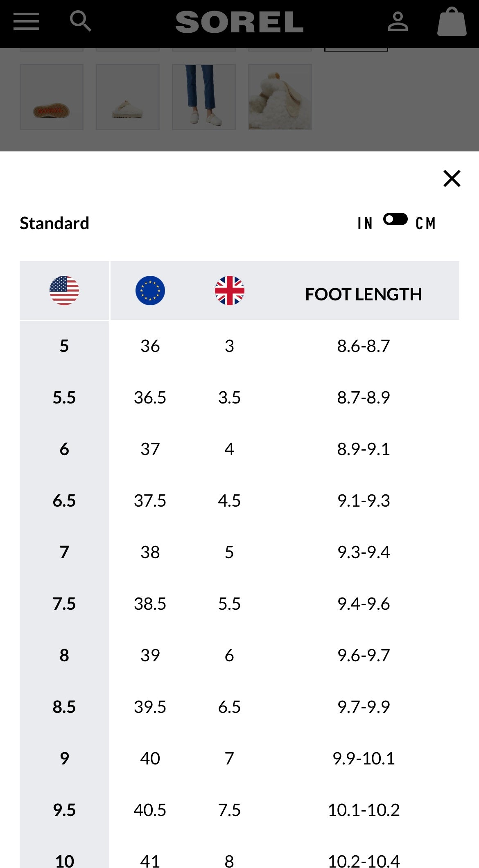Close the size chart panel
The height and width of the screenshot is (868, 479).
(452, 178)
